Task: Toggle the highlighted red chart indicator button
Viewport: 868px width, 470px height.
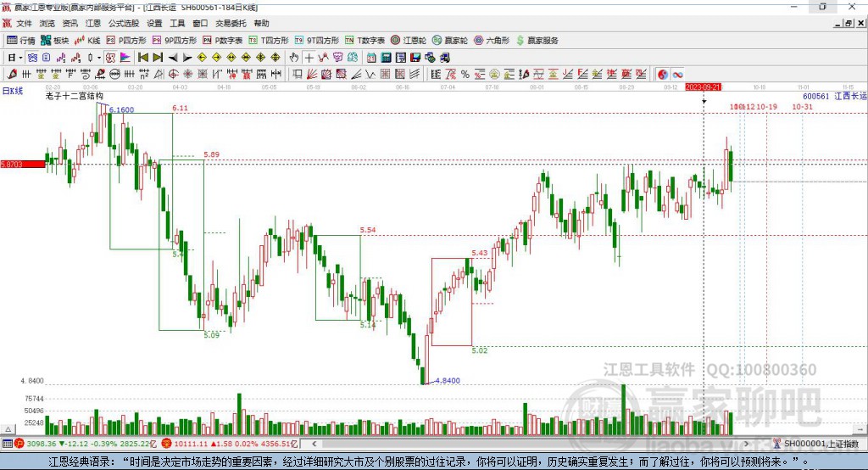Action: 110,58
